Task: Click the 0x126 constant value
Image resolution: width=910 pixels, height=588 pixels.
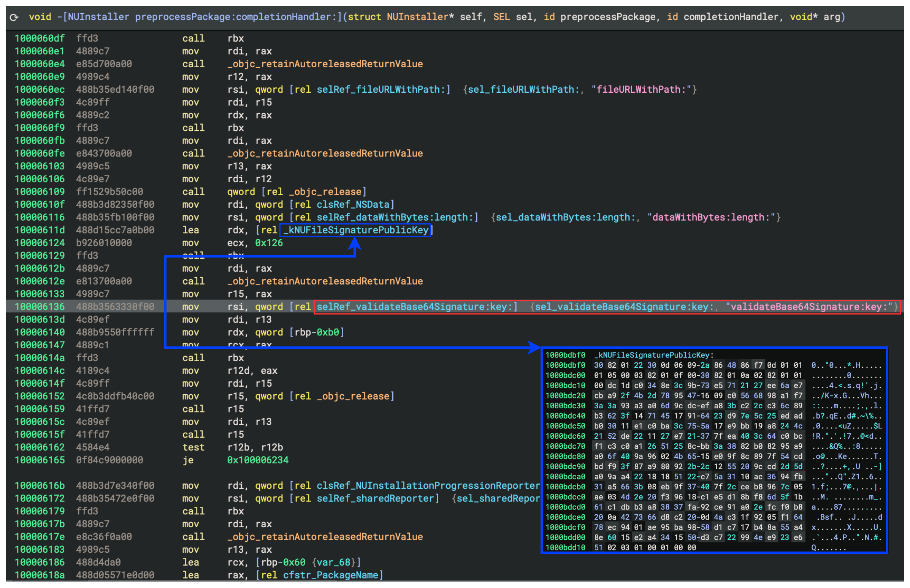Action: tap(269, 243)
